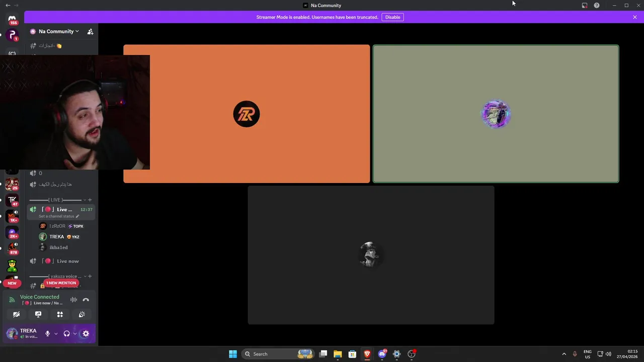Open taskbar volume speaker icon

click(x=608, y=354)
